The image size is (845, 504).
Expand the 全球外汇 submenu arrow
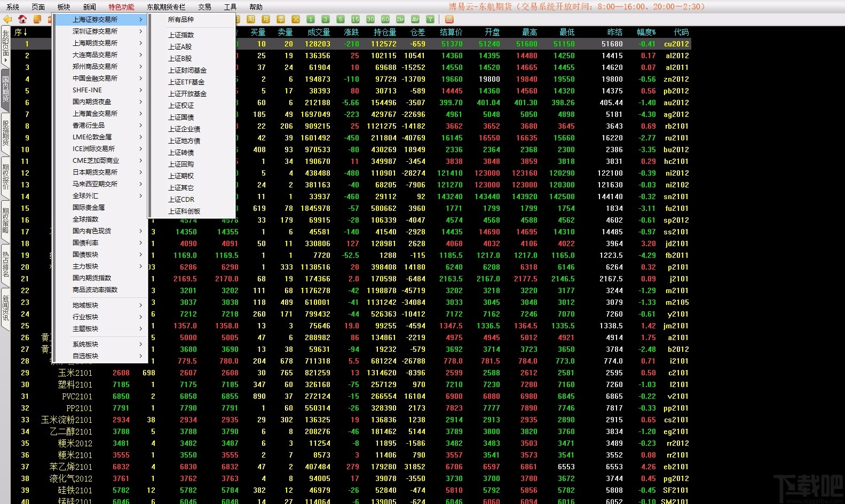pos(141,195)
